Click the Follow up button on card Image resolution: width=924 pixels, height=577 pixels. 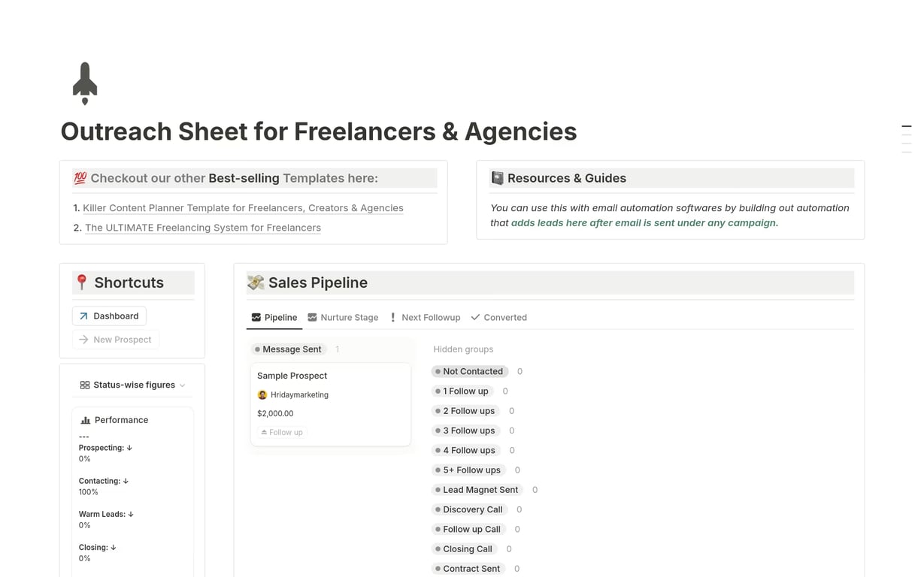coord(282,432)
